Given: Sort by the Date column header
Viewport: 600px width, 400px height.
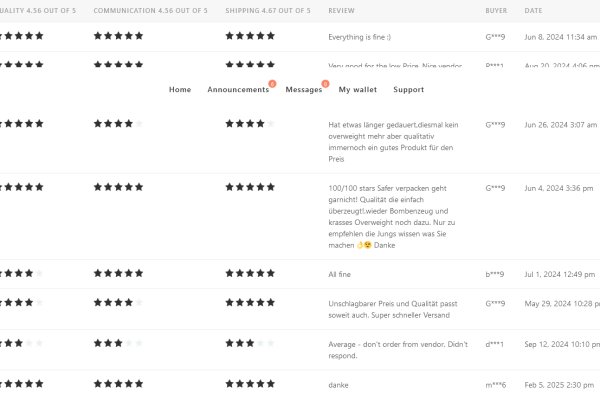Looking at the screenshot, I should 533,10.
